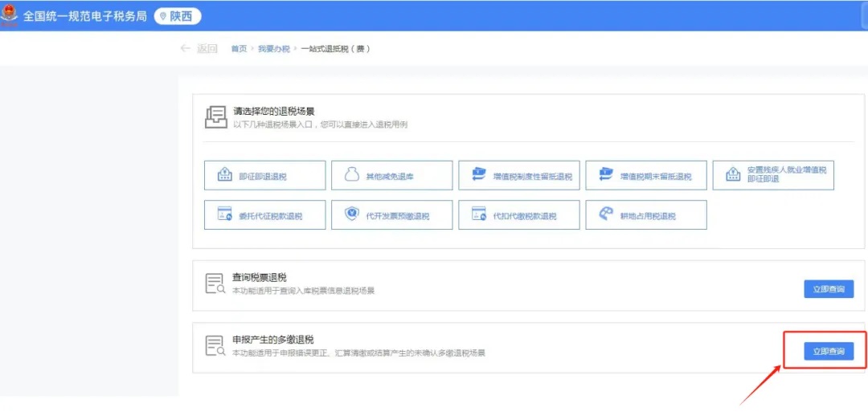The height and width of the screenshot is (420, 868).
Task: Click the icon on 即征即退退税
Action: 225,174
